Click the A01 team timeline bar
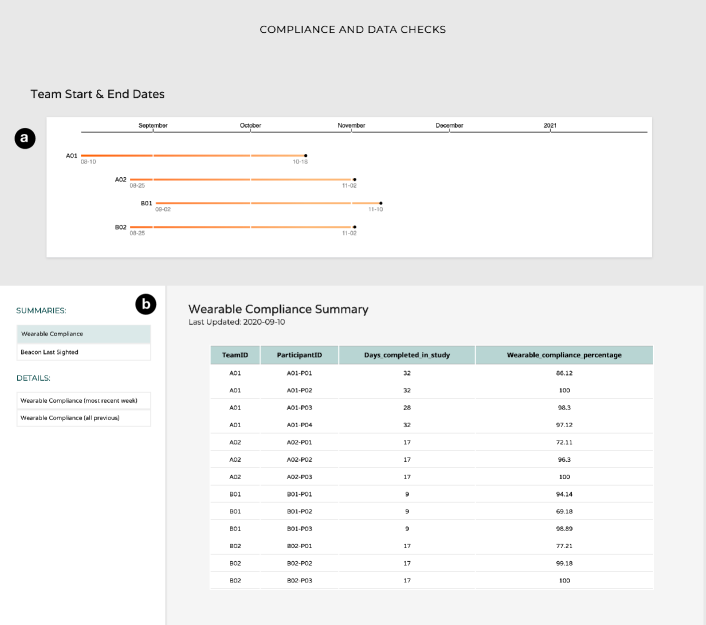706x625 pixels. point(192,156)
